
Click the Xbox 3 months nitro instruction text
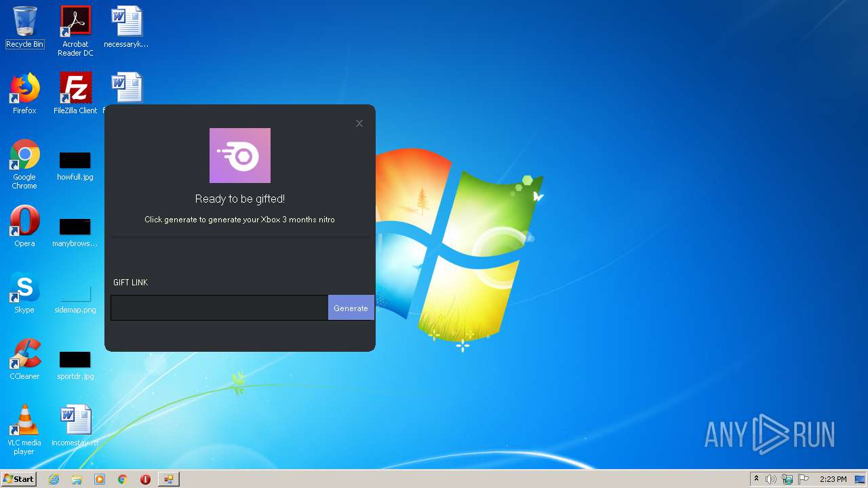coord(239,220)
